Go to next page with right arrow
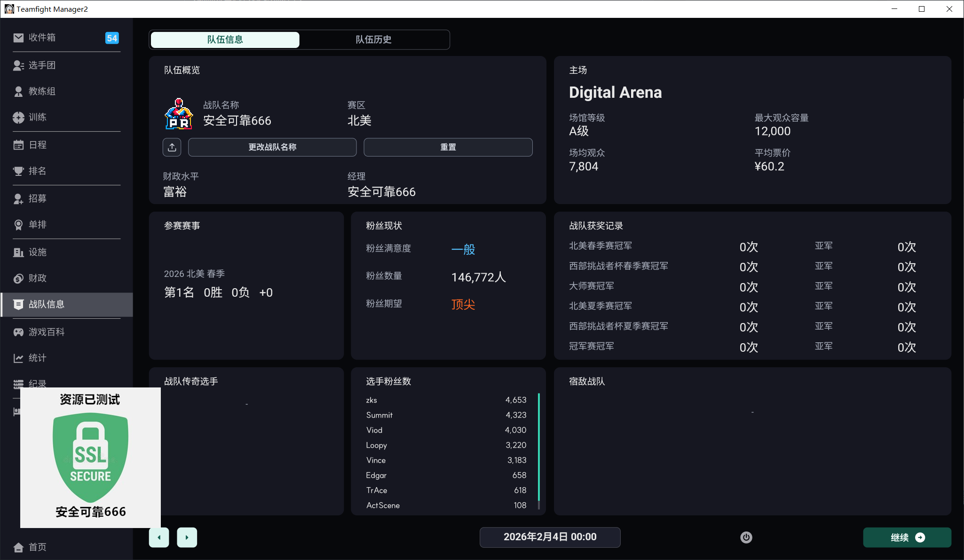Viewport: 964px width, 560px height. point(187,537)
